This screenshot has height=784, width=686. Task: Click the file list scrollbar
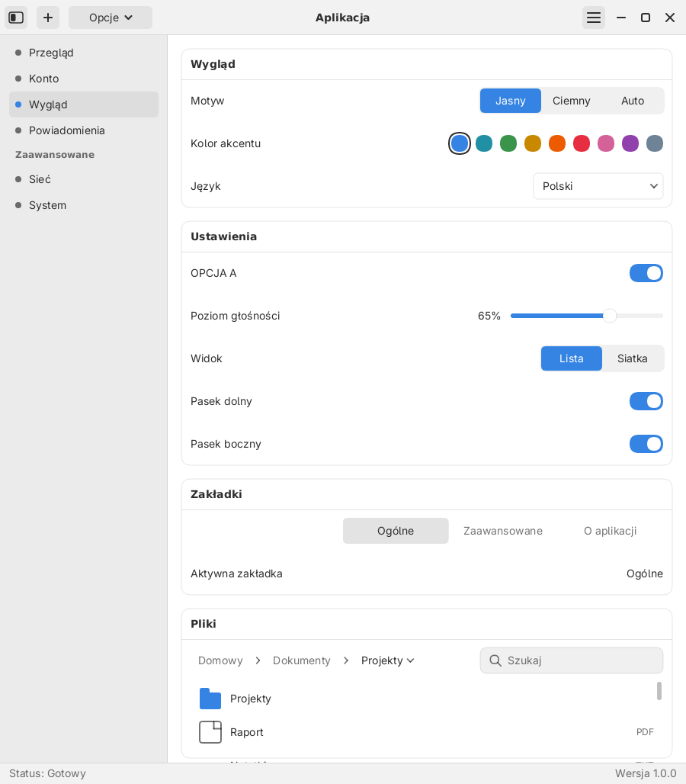click(x=659, y=691)
